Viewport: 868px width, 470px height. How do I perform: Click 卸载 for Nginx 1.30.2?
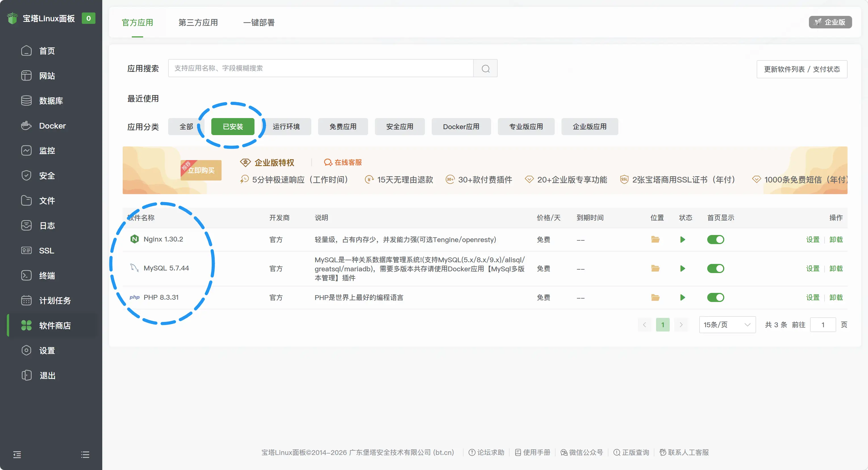836,239
